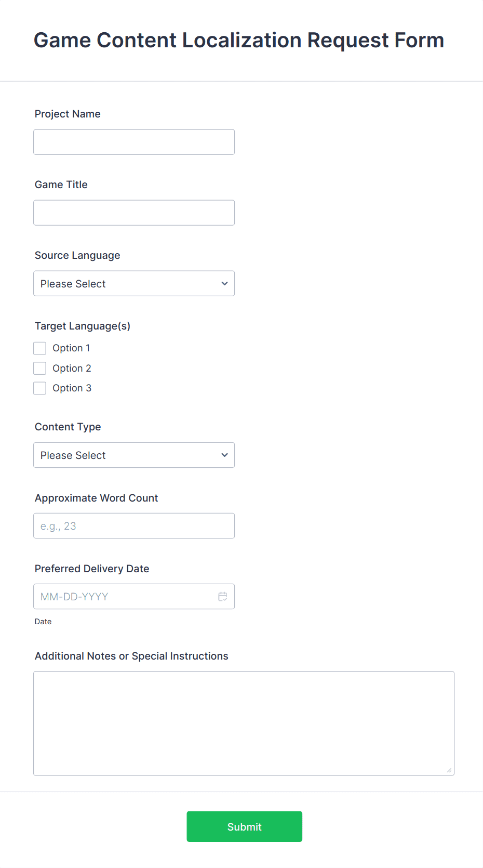Select the Approximate Word Count input
483x868 pixels.
(x=134, y=526)
